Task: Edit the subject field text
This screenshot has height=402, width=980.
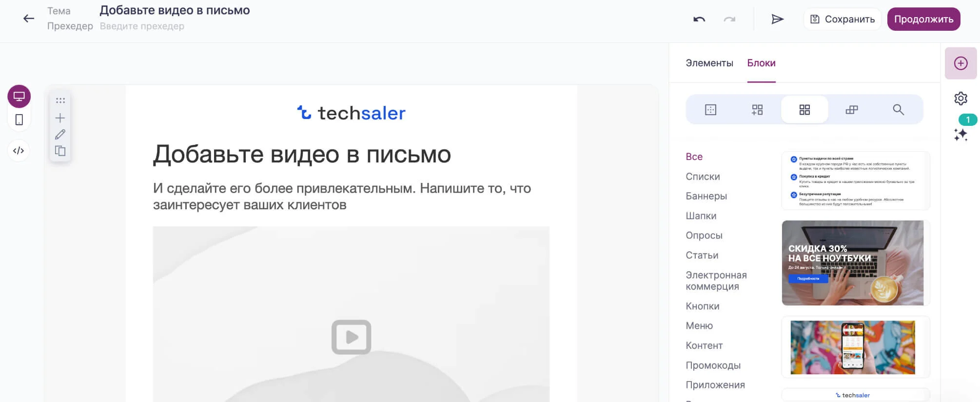Action: point(175,10)
